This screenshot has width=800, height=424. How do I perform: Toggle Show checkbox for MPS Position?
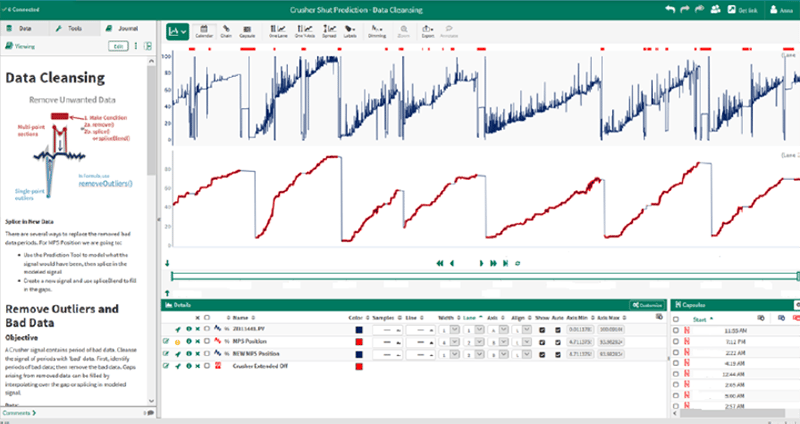point(542,341)
